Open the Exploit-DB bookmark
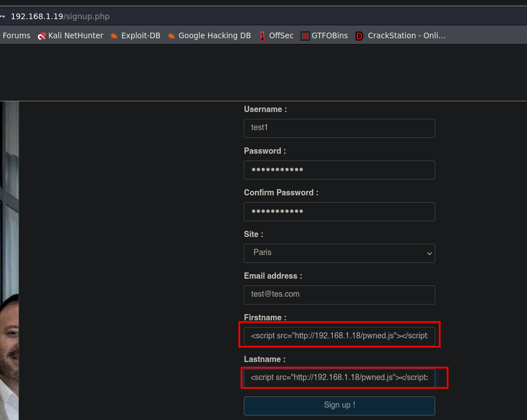 click(136, 35)
